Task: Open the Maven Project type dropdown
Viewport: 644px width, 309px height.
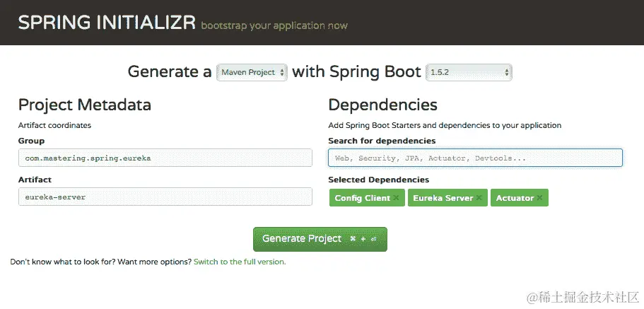Action: (x=252, y=72)
